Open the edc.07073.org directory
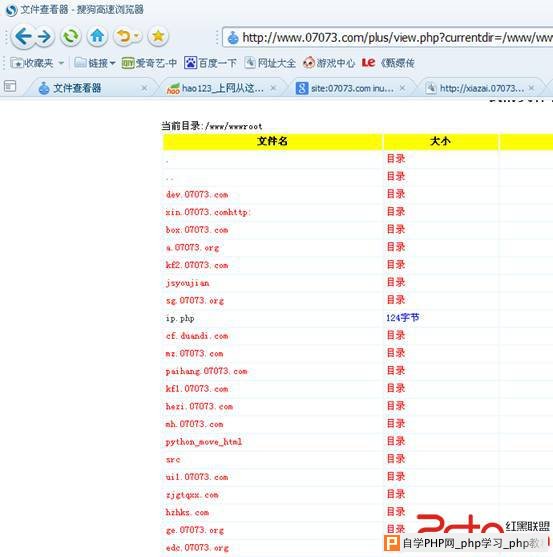Image resolution: width=553 pixels, height=557 pixels. [x=197, y=548]
